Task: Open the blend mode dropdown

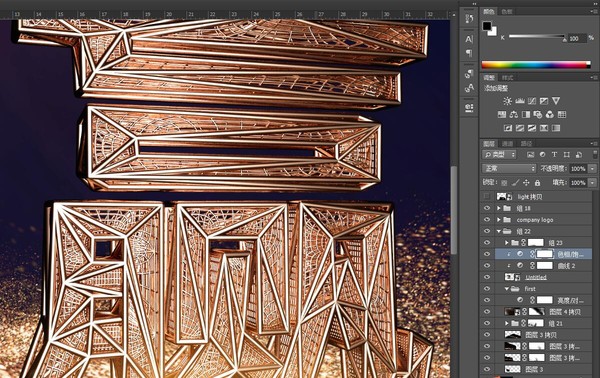Action: [509, 168]
